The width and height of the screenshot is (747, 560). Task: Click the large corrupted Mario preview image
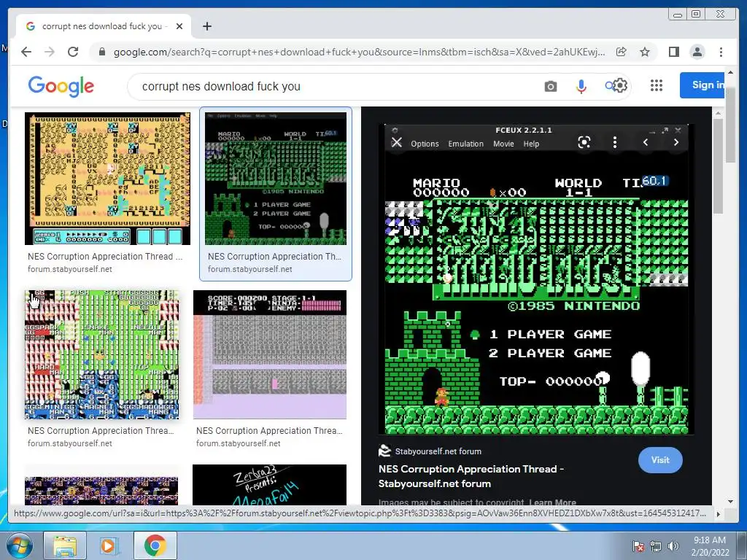point(536,279)
